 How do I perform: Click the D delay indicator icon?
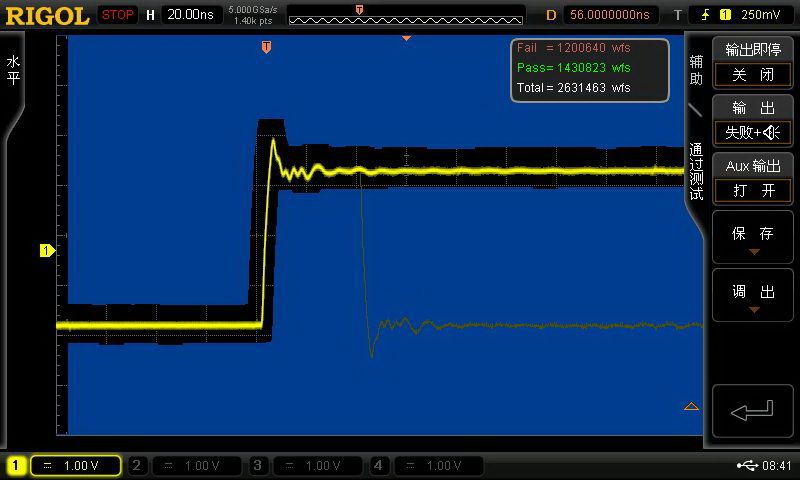pos(550,15)
